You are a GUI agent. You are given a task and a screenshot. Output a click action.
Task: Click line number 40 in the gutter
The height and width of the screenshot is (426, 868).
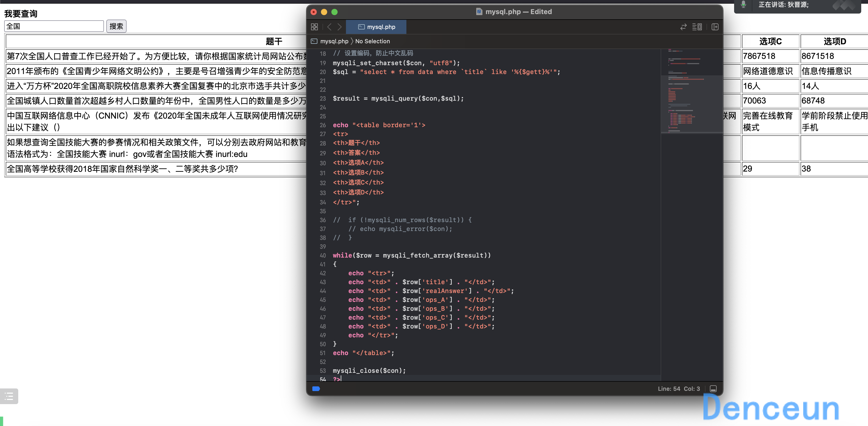tap(323, 255)
